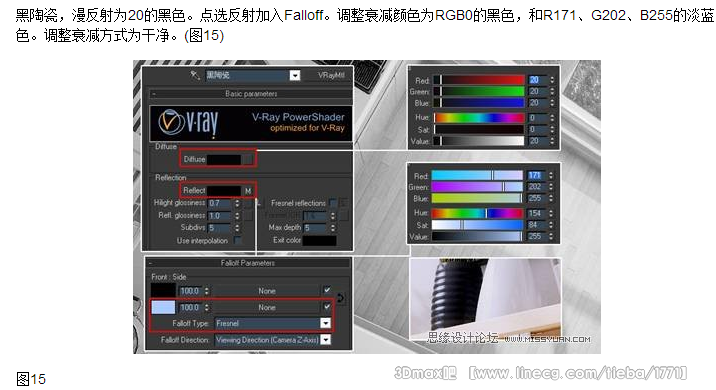
Task: Click the M map button next to Reflect
Action: tap(248, 190)
